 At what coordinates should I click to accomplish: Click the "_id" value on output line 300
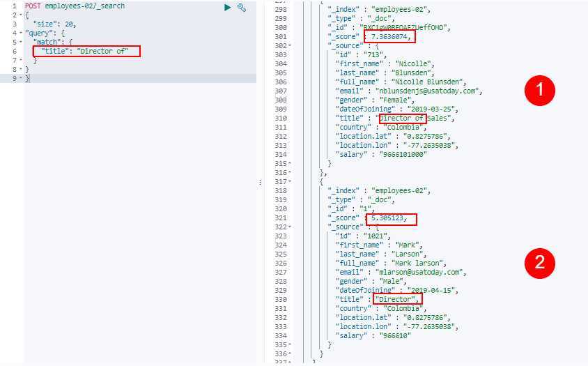[403, 27]
